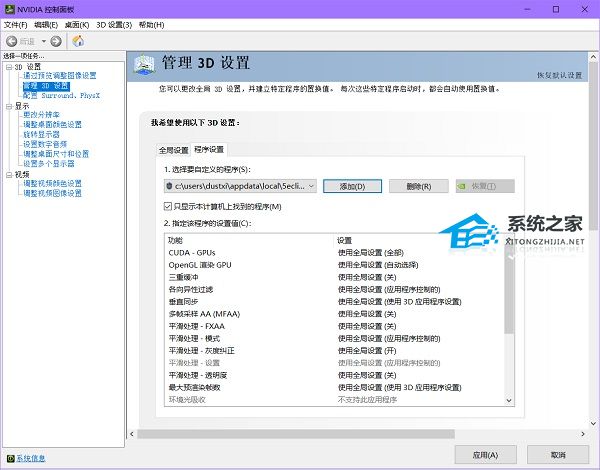600x470 pixels.
Task: Click the forward arrow navigation icon
Action: pyautogui.click(x=55, y=41)
